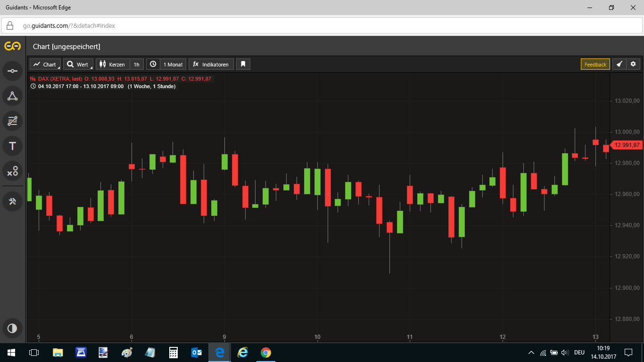Open Outlook from the taskbar

tap(197, 352)
